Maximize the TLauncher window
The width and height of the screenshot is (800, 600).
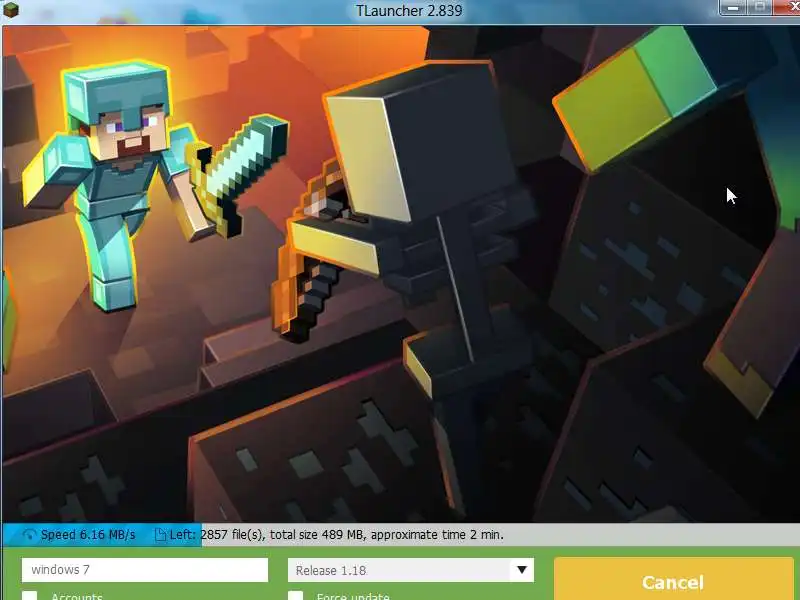[x=760, y=7]
